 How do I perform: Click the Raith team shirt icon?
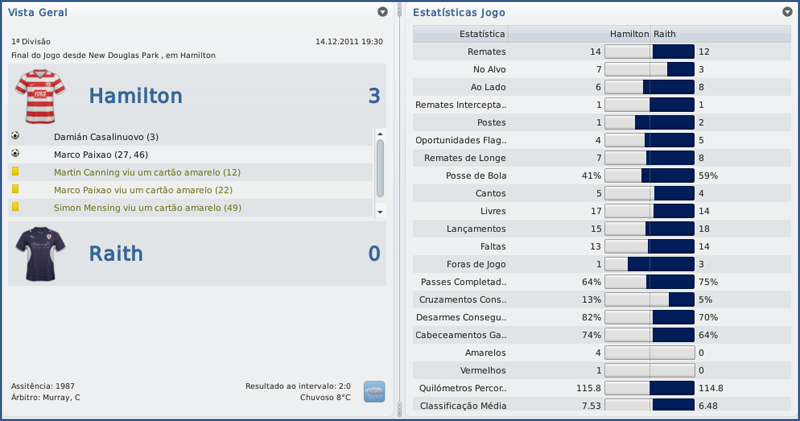pyautogui.click(x=40, y=253)
